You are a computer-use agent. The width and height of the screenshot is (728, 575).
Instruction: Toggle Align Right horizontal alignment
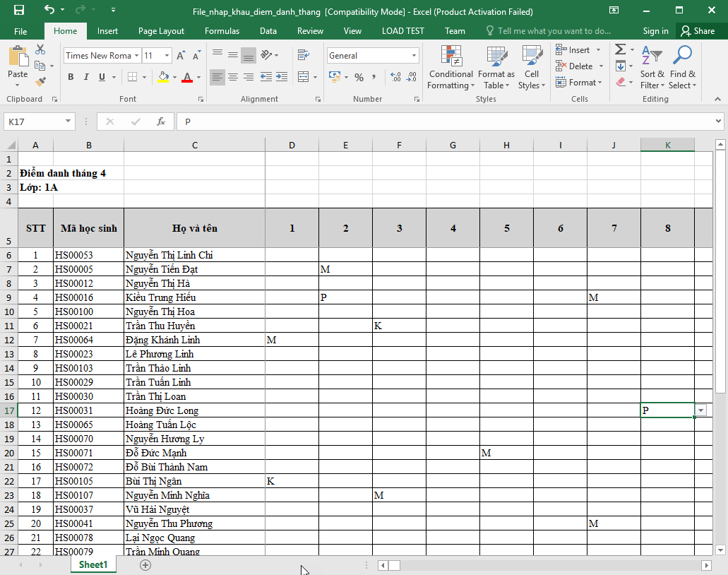(249, 77)
